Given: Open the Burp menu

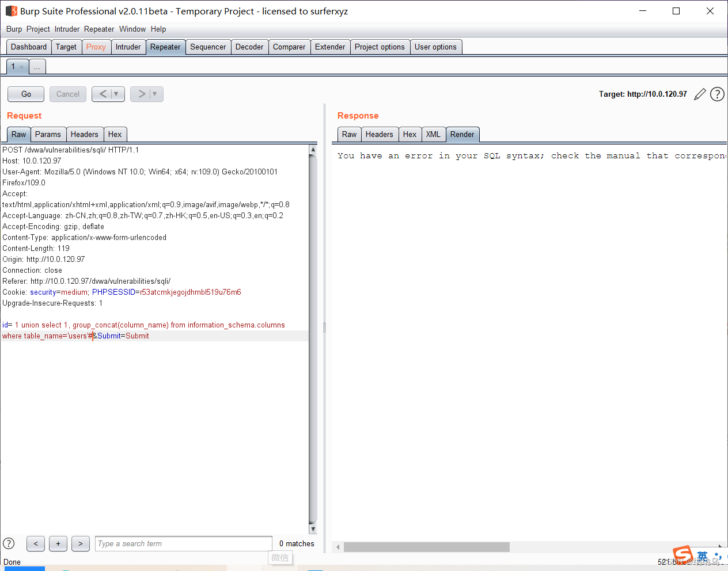Looking at the screenshot, I should [14, 29].
